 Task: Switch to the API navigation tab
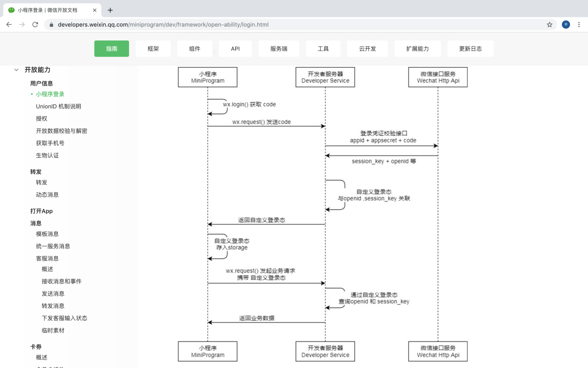coord(235,48)
